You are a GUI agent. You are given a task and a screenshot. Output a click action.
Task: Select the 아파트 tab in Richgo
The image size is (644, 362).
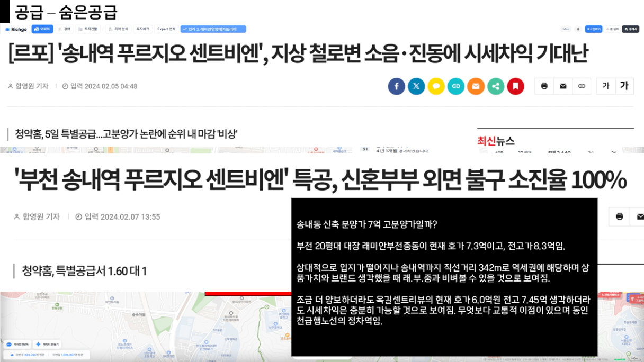coord(42,29)
